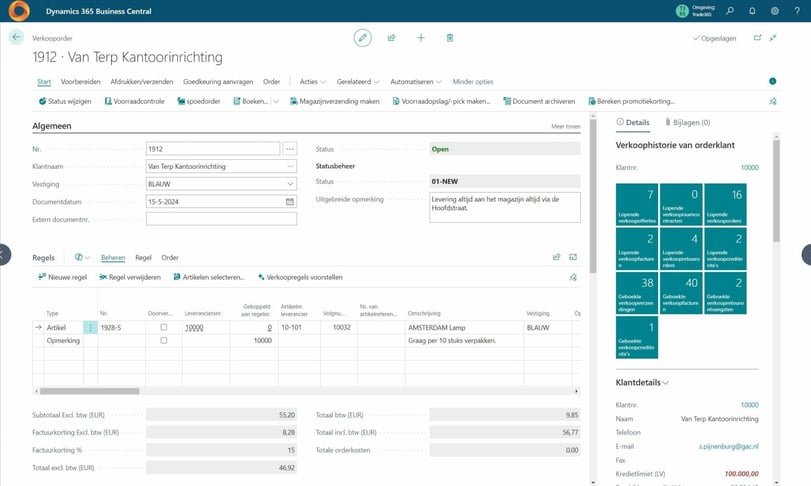Click Minder opties
The width and height of the screenshot is (811, 486).
coord(473,82)
